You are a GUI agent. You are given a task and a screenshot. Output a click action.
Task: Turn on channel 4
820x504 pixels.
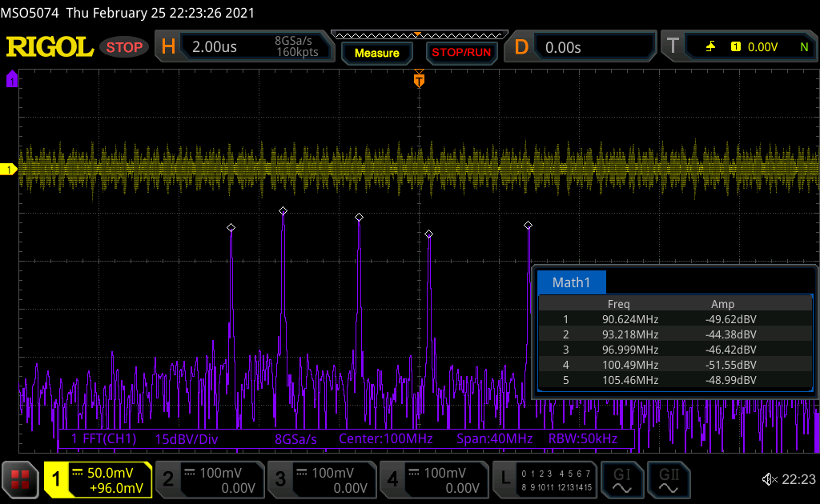click(x=434, y=479)
